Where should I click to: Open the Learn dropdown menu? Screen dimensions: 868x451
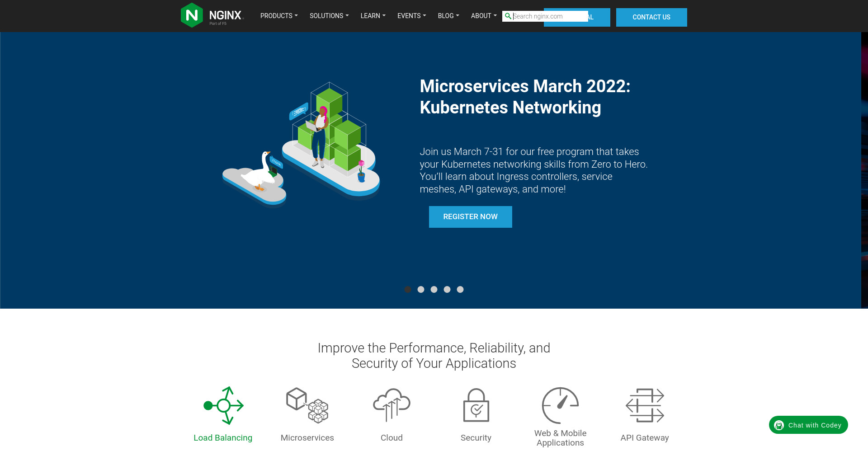[373, 16]
